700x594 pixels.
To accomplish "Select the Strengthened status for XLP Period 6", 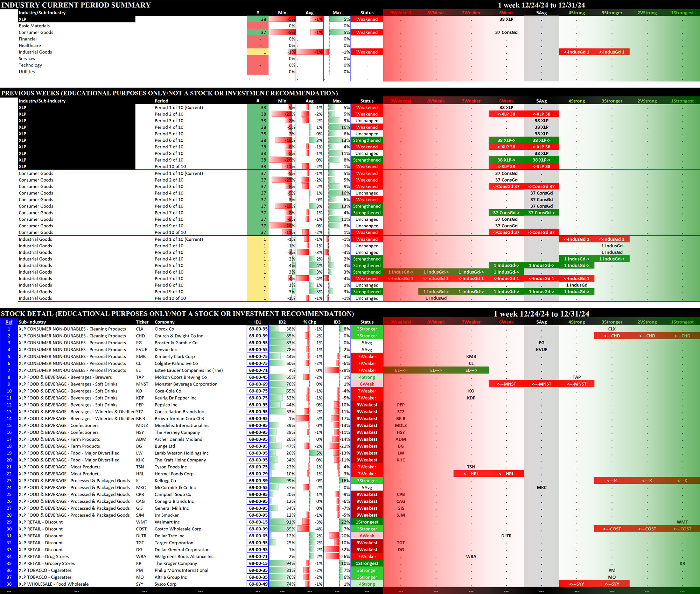I will [367, 140].
